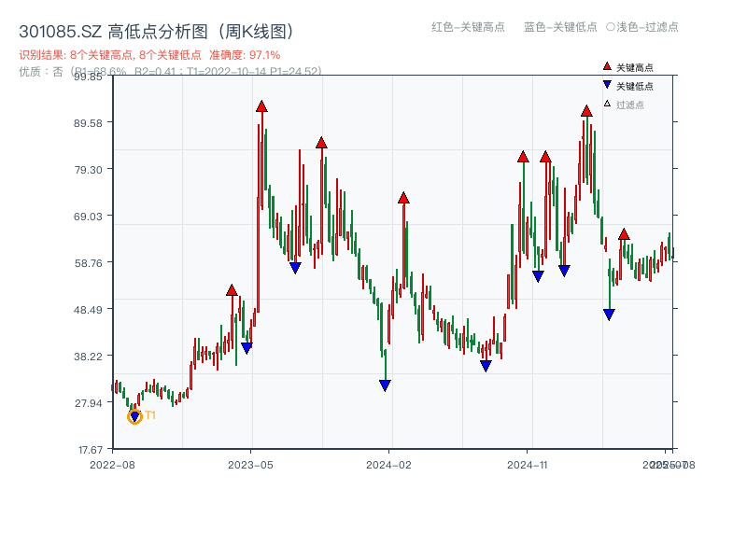Click the rightmost red triangle marker on the chart
Image resolution: width=747 pixels, height=560 pixels.
pyautogui.click(x=624, y=233)
